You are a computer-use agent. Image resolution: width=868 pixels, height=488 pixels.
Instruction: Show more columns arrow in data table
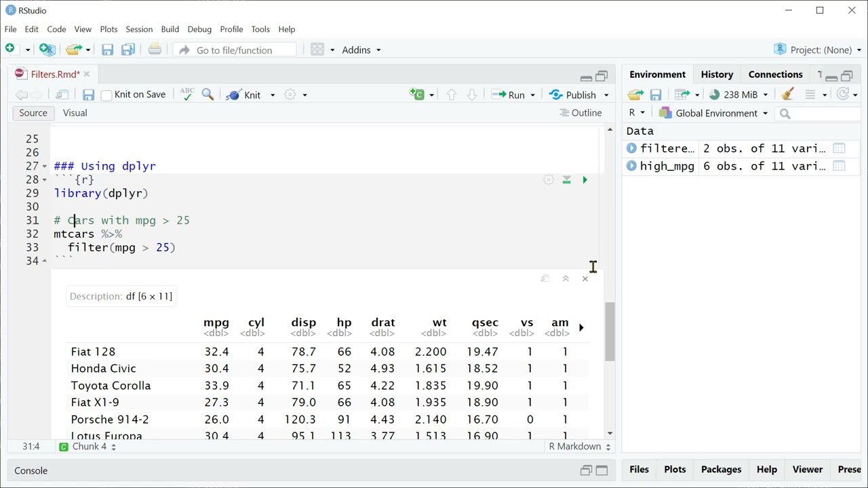pos(581,328)
